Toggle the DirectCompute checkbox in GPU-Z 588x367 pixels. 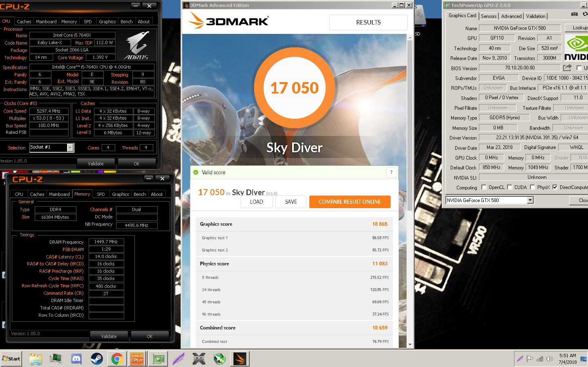pos(555,187)
